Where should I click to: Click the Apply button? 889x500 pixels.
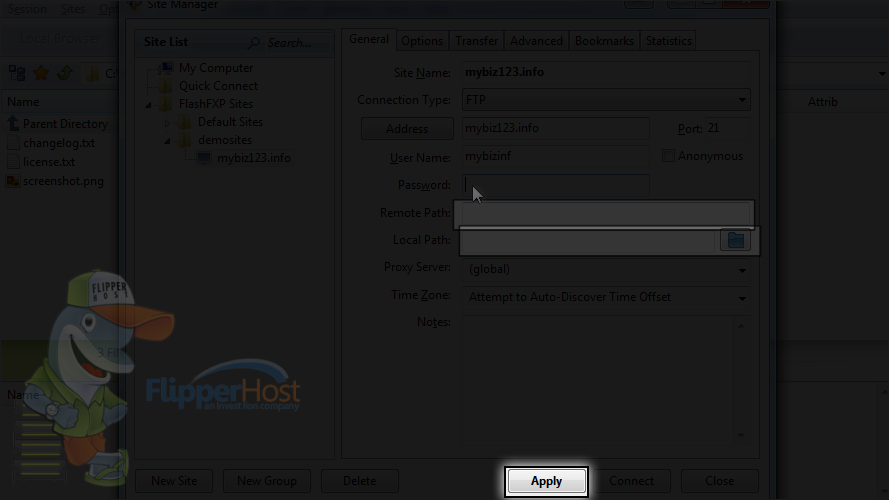tap(546, 481)
